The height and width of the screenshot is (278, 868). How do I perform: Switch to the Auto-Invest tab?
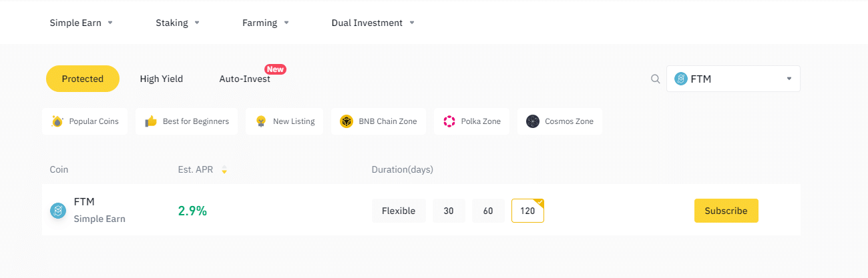click(244, 79)
